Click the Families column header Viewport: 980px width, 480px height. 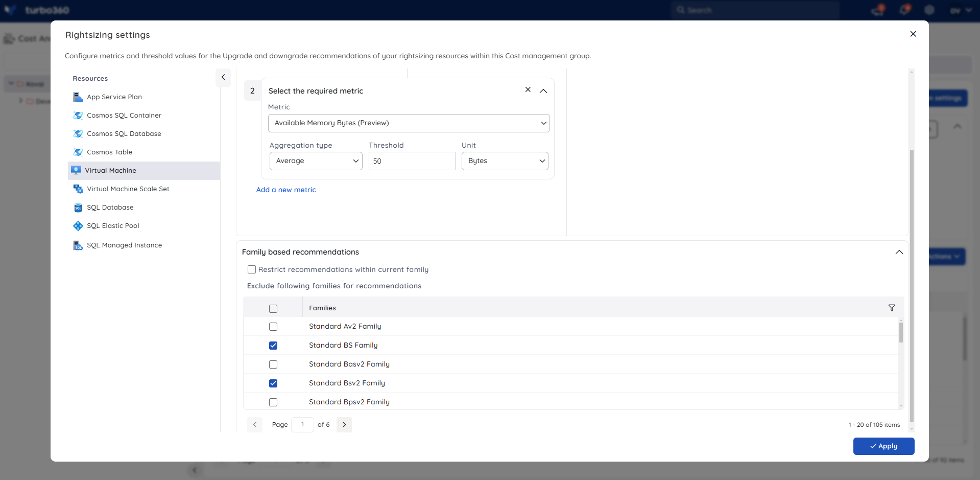(322, 308)
